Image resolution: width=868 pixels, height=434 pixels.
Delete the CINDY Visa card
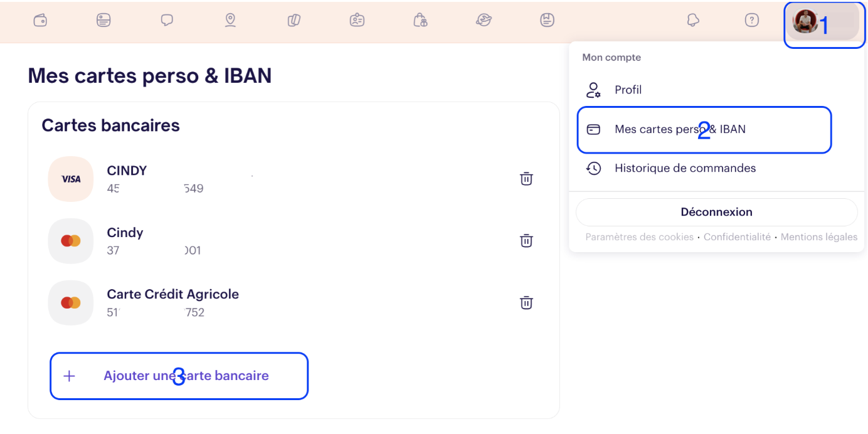point(526,179)
